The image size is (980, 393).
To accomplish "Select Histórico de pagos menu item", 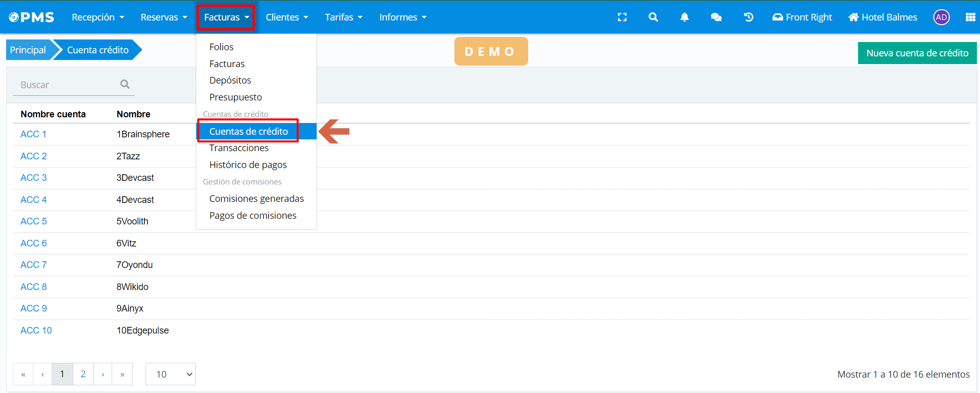I will pos(248,165).
